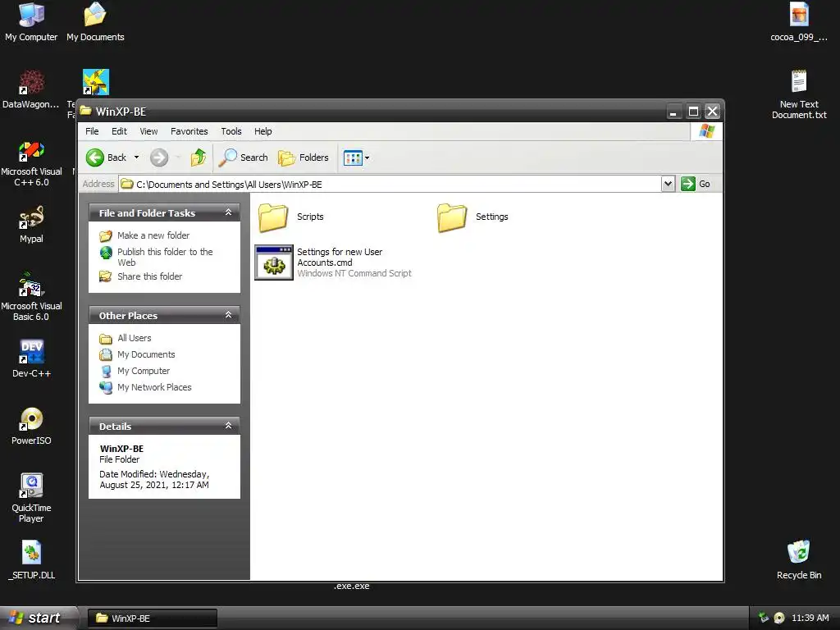The height and width of the screenshot is (630, 840).
Task: Click the Go button
Action: point(696,184)
